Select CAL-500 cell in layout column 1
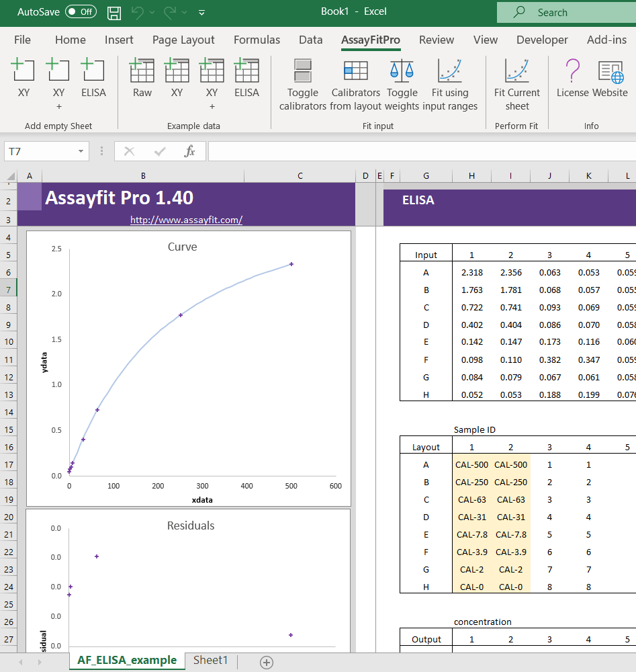 tap(472, 464)
